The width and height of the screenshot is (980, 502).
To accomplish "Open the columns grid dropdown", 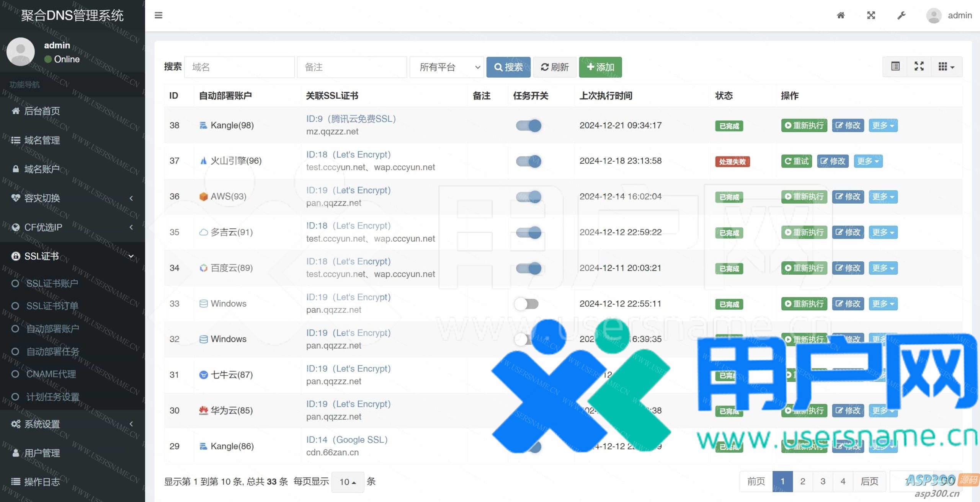I will (x=946, y=67).
